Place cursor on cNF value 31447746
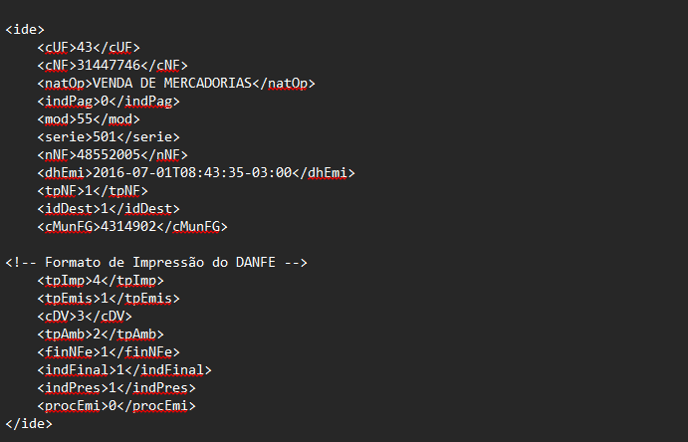 click(108, 65)
